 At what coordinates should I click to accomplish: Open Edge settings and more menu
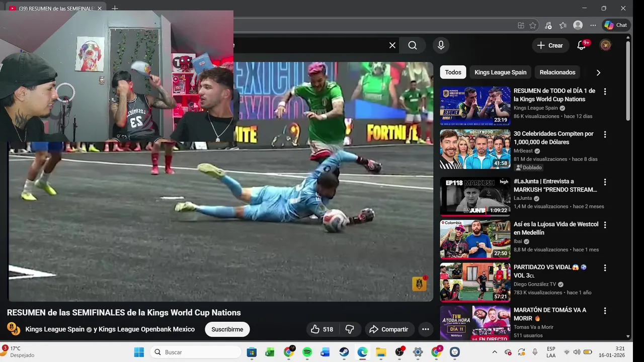point(593,25)
